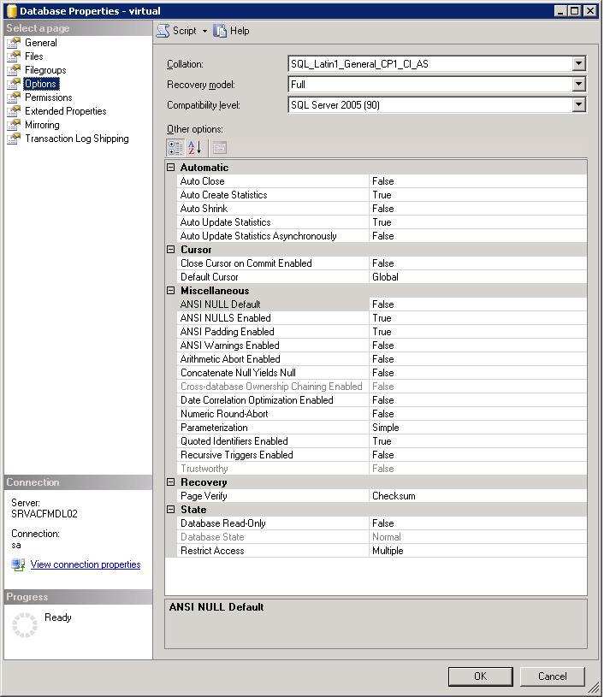Select the ANSI Padding Enabled row

click(x=382, y=332)
